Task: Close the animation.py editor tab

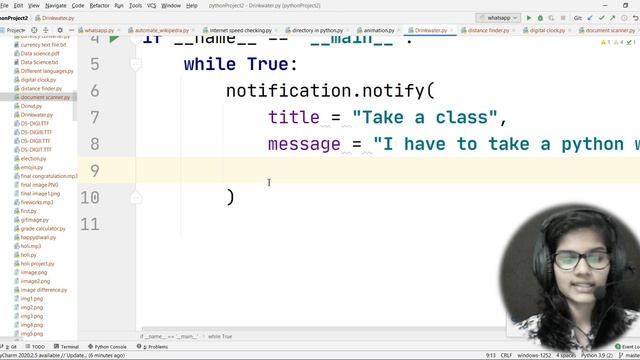Action: coord(399,31)
